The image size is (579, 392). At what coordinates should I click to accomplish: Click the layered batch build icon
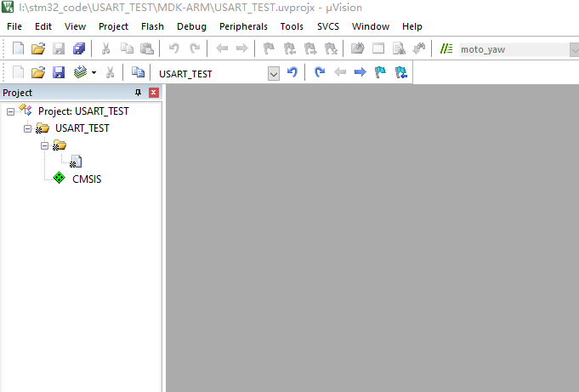[80, 73]
